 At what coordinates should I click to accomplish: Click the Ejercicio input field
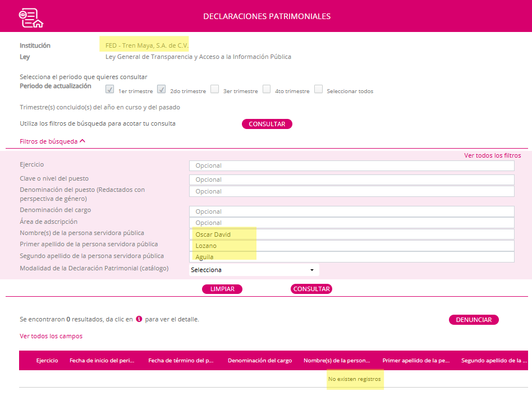(x=351, y=165)
